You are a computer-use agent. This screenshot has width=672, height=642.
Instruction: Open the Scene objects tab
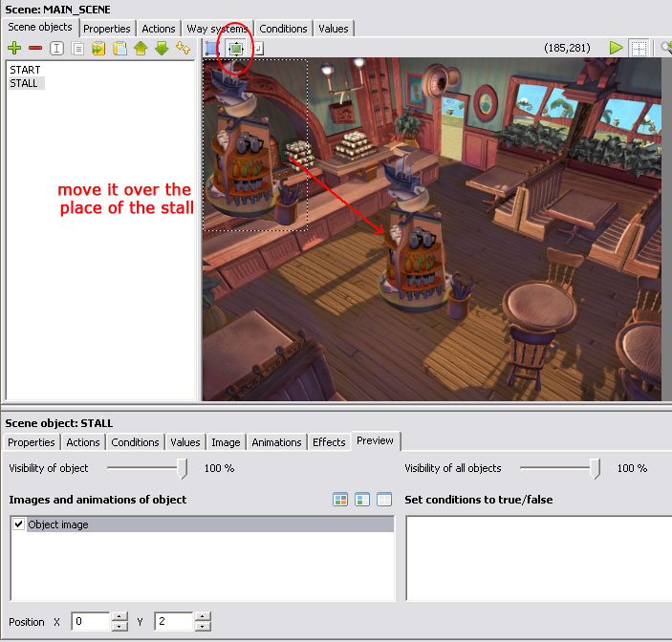[x=40, y=27]
